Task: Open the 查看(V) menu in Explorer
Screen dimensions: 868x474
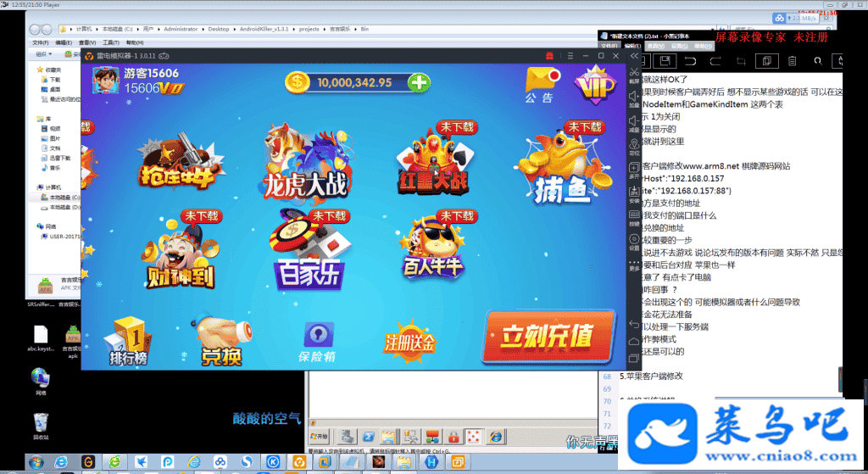Action: [86, 42]
